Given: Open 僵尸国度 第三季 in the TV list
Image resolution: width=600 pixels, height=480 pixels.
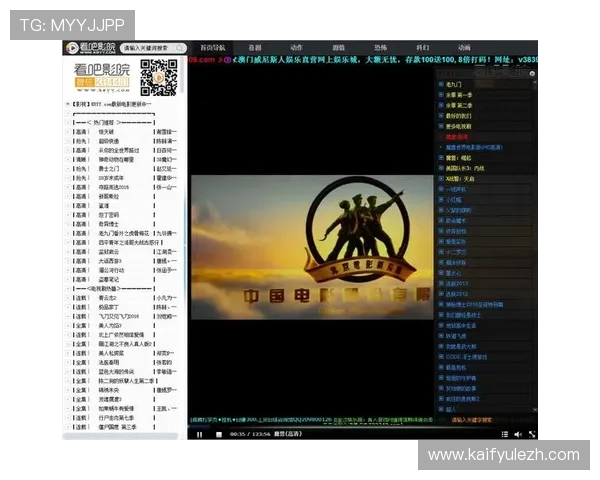Looking at the screenshot, I should (117, 427).
